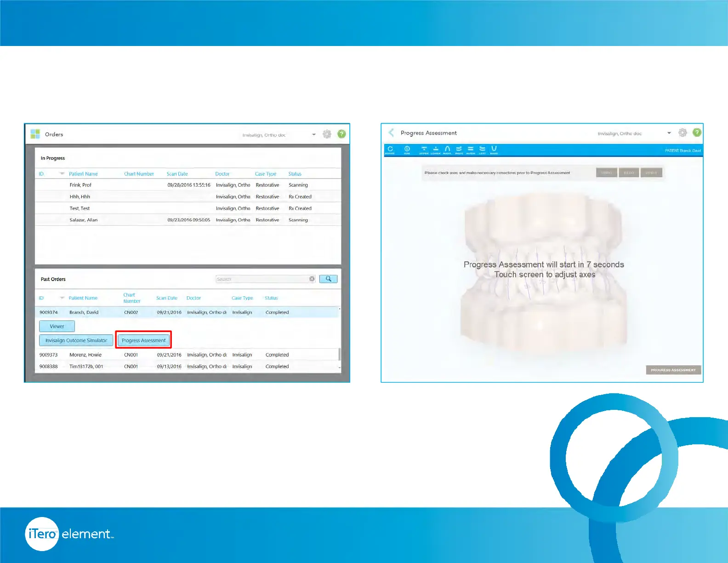Screen dimensions: 728x563
Task: Sort Past Orders by Status
Action: [x=271, y=298]
